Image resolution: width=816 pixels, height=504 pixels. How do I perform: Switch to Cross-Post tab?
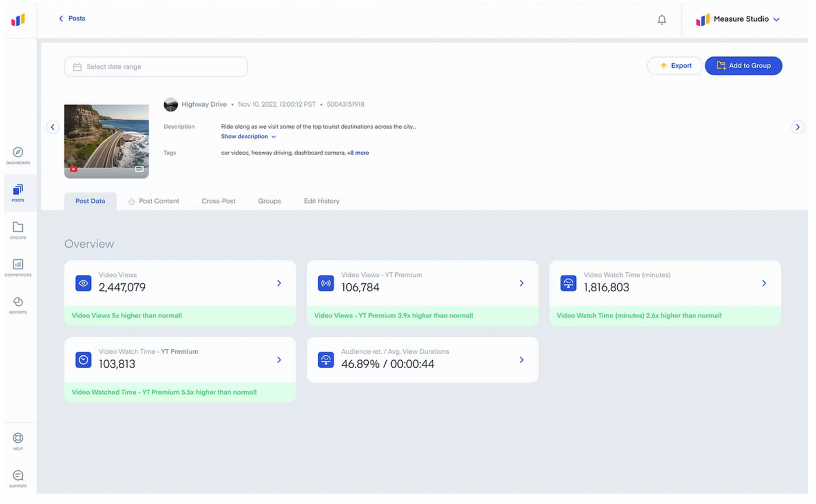[x=219, y=201]
